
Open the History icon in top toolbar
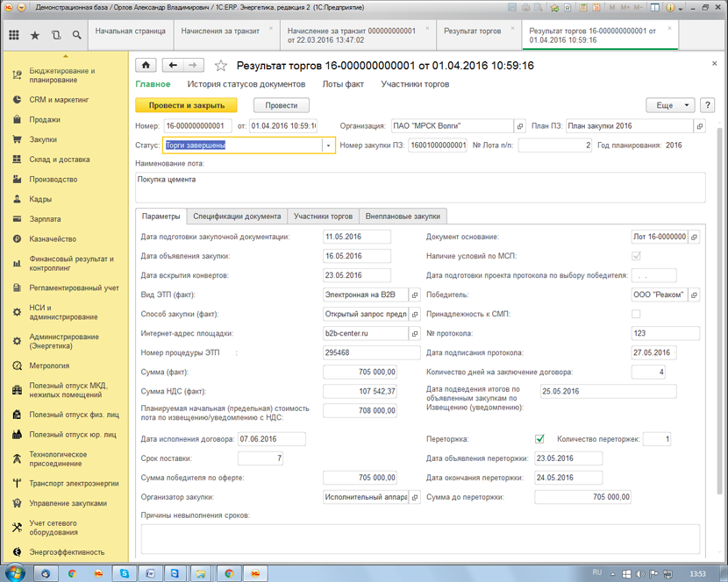tap(56, 36)
